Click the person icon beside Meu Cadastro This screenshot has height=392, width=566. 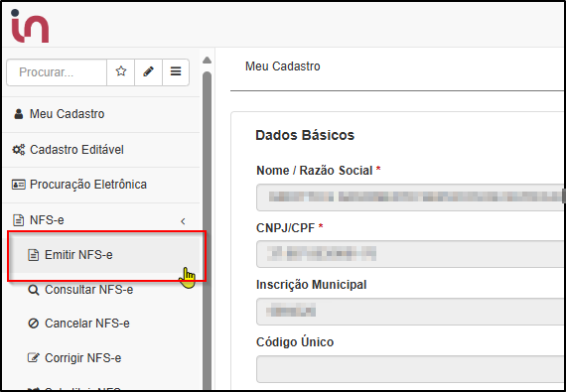19,114
